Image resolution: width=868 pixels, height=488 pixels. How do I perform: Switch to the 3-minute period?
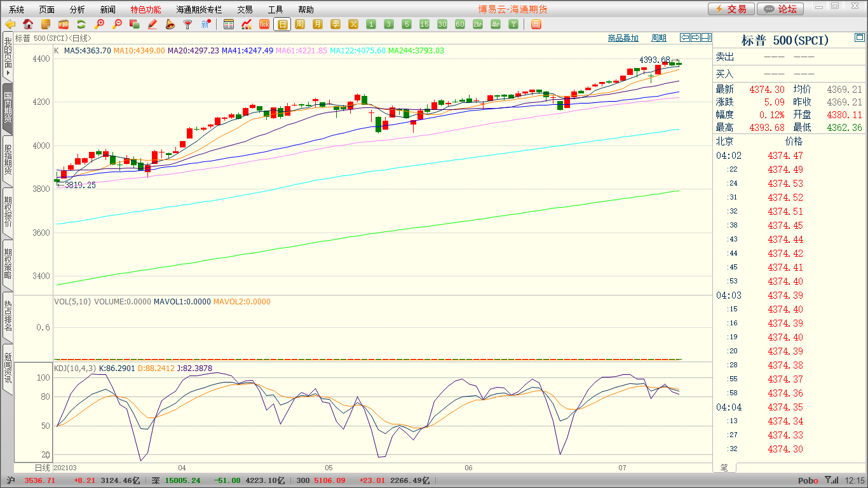389,24
